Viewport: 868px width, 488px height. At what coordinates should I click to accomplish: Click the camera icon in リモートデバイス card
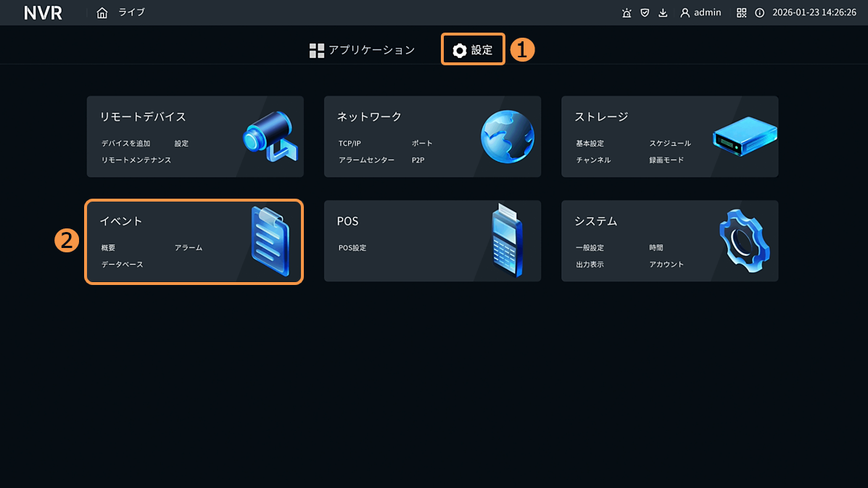tap(270, 136)
